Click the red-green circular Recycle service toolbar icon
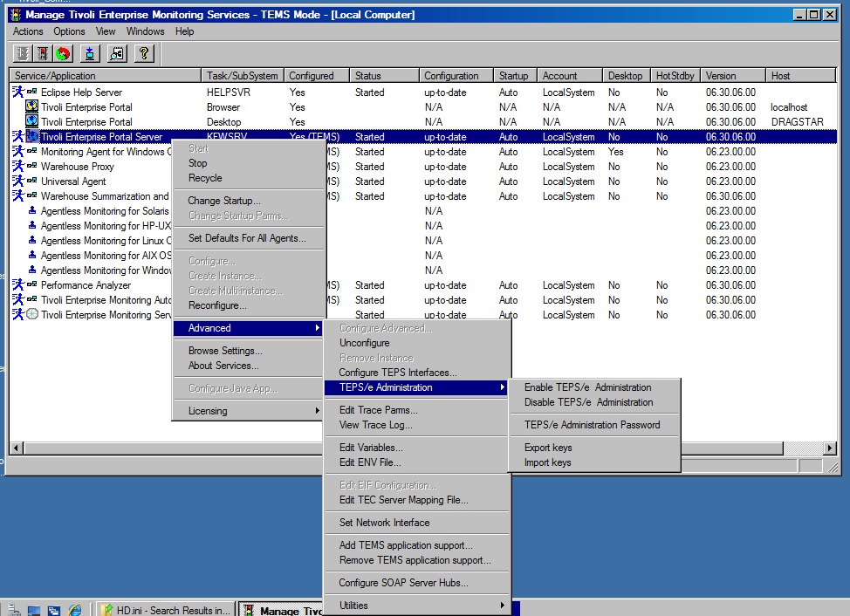Viewport: 850px width, 616px height. pyautogui.click(x=63, y=53)
